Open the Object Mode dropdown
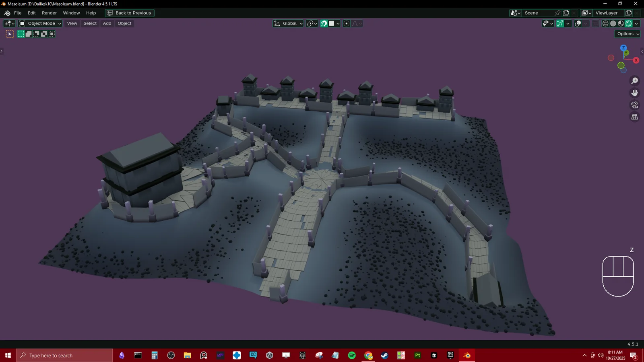644x362 pixels. pyautogui.click(x=39, y=23)
